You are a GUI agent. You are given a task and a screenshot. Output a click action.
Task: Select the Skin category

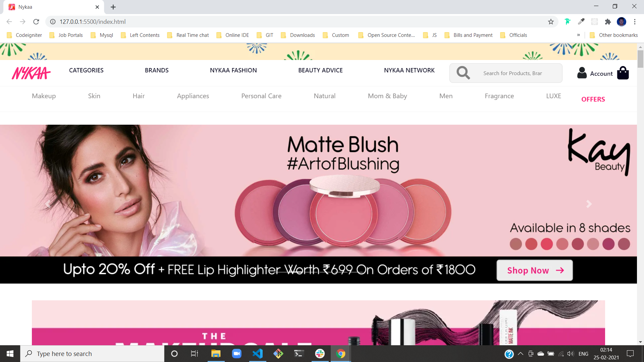pos(94,96)
